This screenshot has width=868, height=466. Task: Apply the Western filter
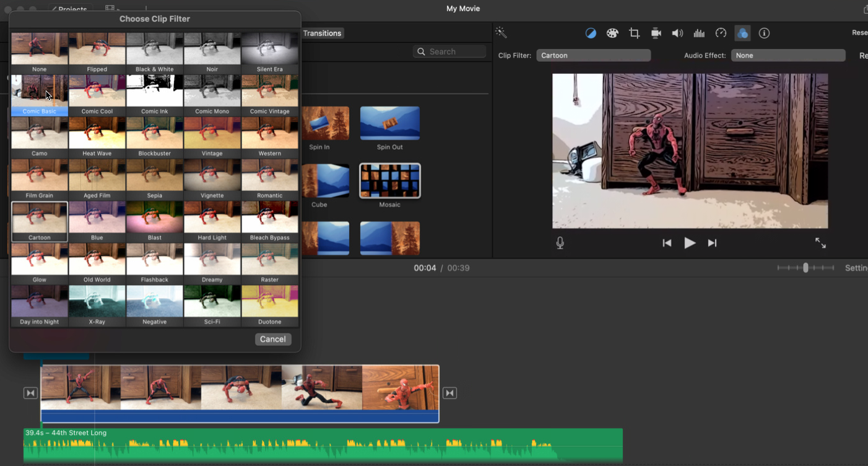click(270, 138)
